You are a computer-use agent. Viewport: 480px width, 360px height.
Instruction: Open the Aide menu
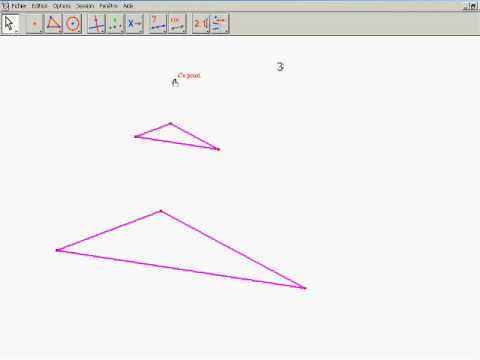pos(128,6)
